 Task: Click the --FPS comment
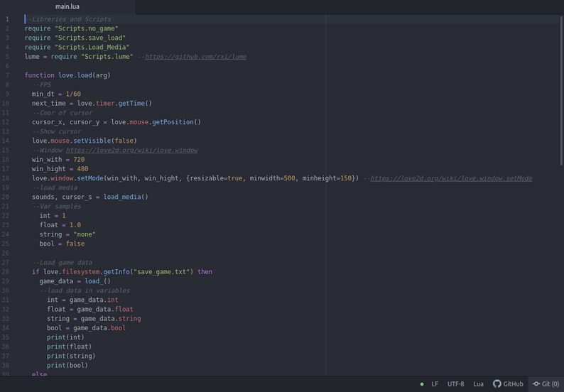click(41, 85)
